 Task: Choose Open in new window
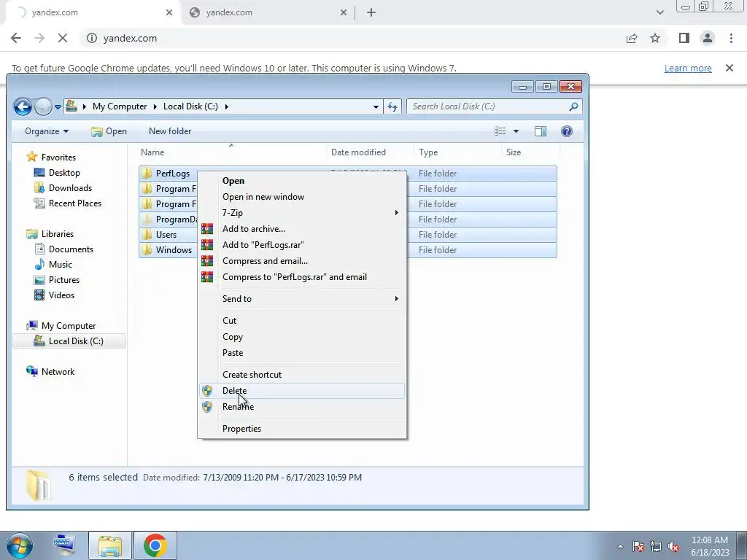click(302, 197)
